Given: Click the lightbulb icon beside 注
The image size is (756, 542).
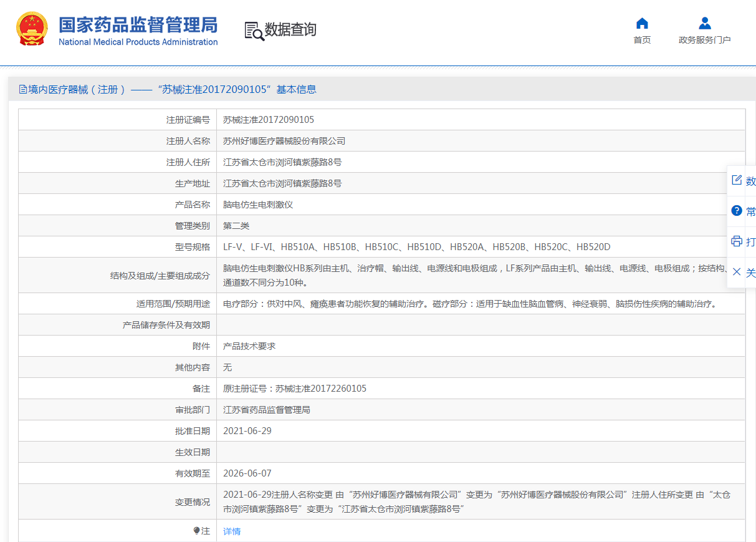Looking at the screenshot, I should pos(197,531).
